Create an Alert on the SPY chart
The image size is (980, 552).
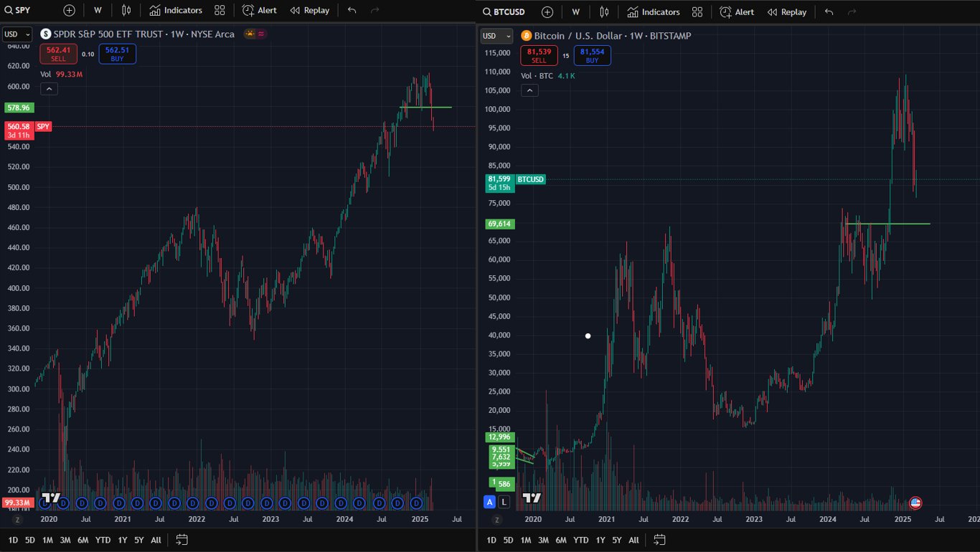point(259,11)
